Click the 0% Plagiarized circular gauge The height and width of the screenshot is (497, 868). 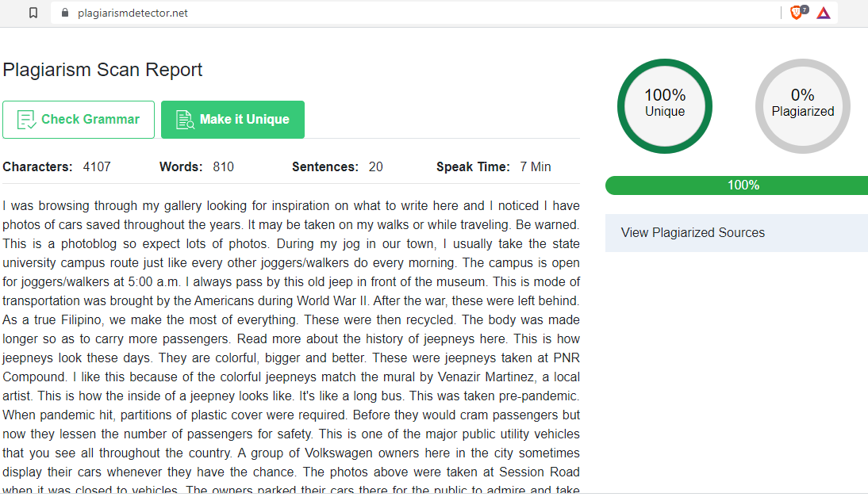pos(803,106)
